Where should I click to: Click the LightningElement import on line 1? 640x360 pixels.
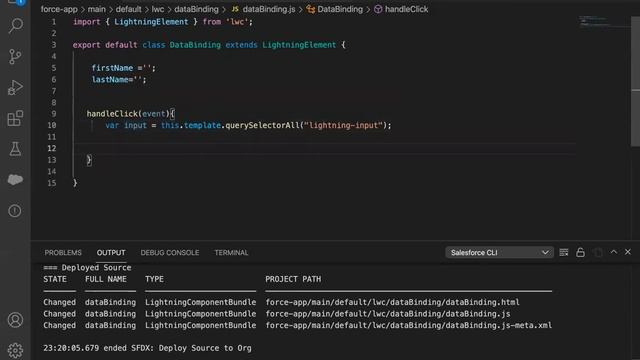[151, 22]
